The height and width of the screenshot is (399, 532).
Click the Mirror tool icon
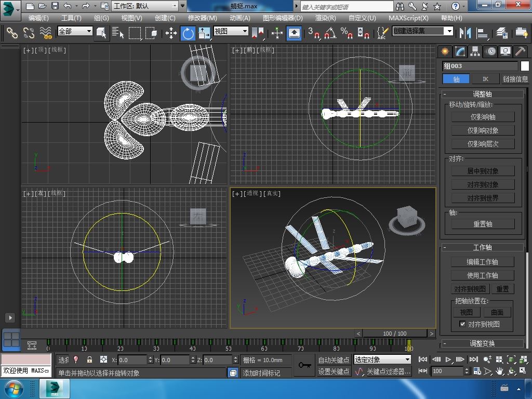click(x=465, y=33)
